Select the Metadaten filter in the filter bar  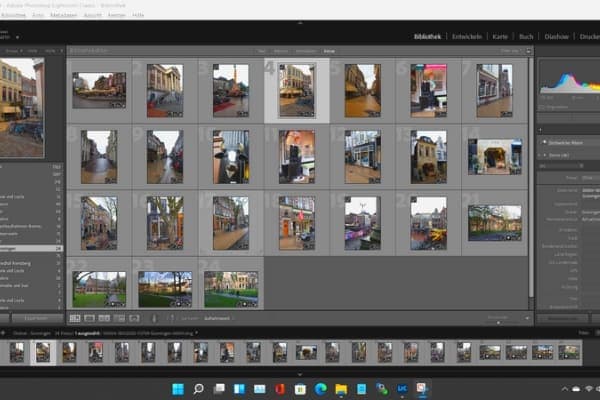tap(306, 51)
